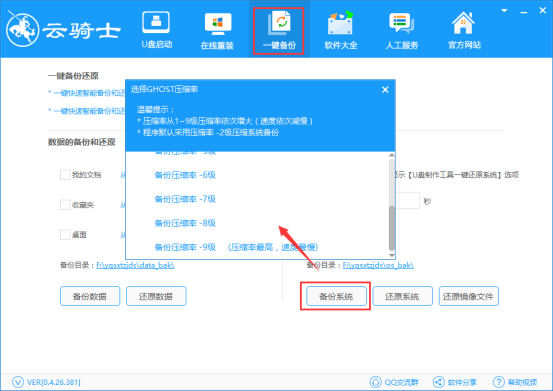Screen dimensions: 553x391
Task: Click the 还原镜像文件 button
Action: pos(468,296)
